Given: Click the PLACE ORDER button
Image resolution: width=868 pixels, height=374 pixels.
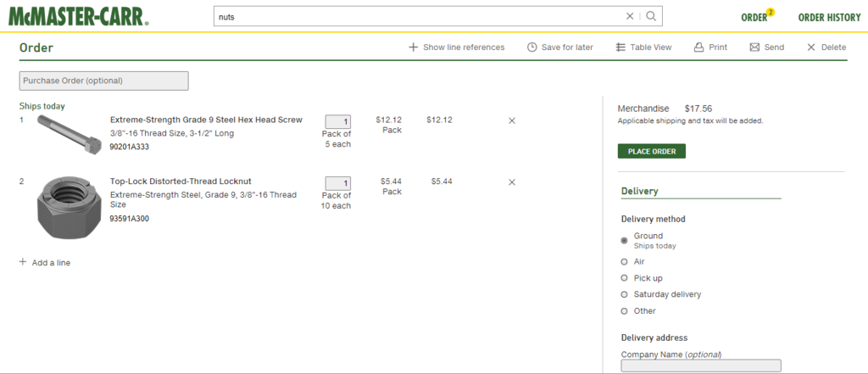Looking at the screenshot, I should [x=652, y=151].
